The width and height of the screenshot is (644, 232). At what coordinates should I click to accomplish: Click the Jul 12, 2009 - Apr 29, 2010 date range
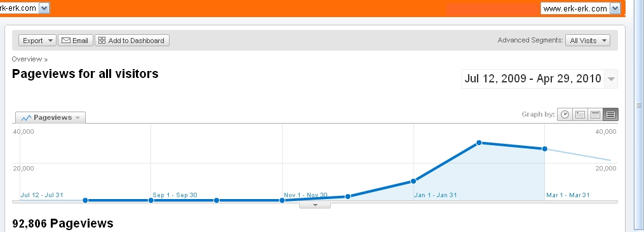click(533, 79)
